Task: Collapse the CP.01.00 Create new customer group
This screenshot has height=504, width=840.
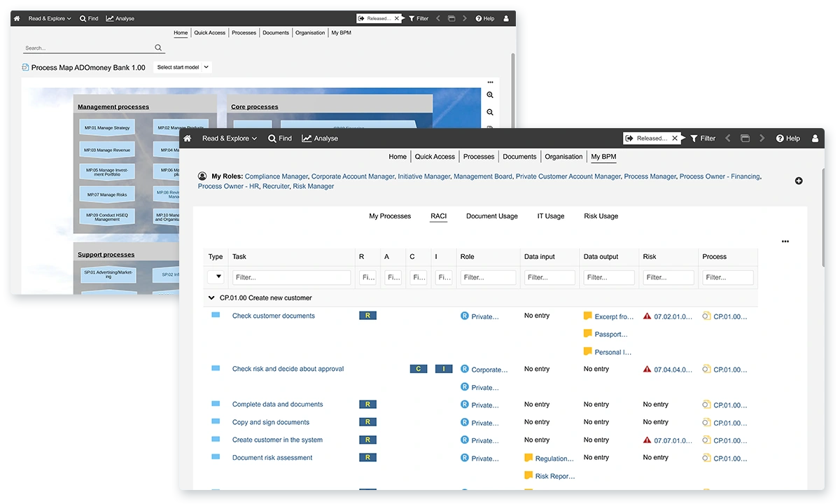Action: [211, 297]
